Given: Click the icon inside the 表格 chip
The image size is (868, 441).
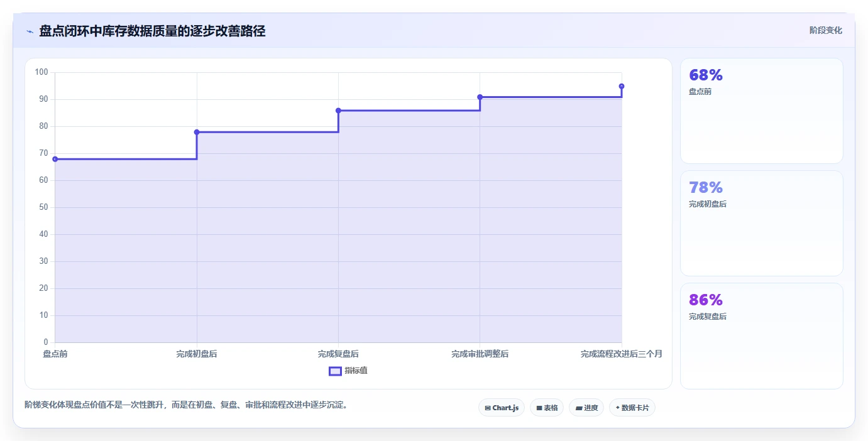Looking at the screenshot, I should tap(539, 408).
